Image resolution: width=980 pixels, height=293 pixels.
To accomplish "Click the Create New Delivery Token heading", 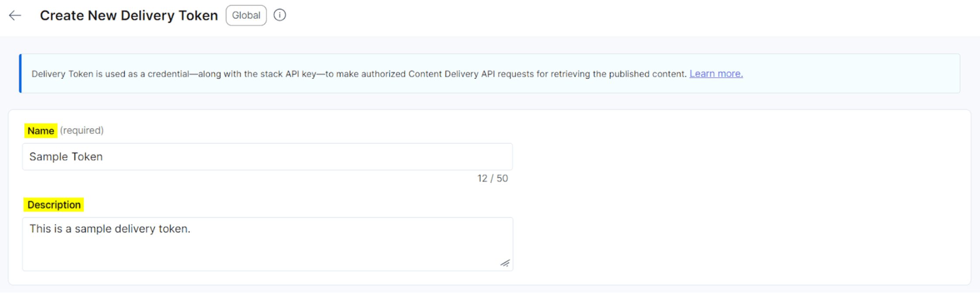I will tap(129, 16).
